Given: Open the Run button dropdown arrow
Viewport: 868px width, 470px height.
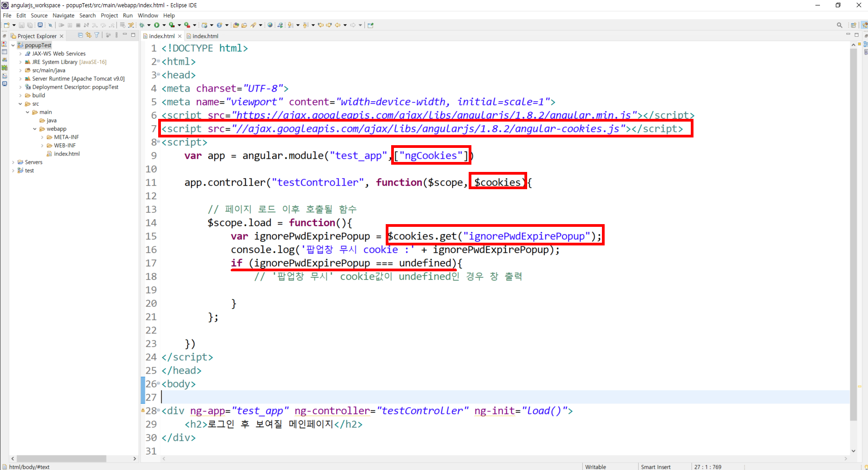Looking at the screenshot, I should [164, 25].
